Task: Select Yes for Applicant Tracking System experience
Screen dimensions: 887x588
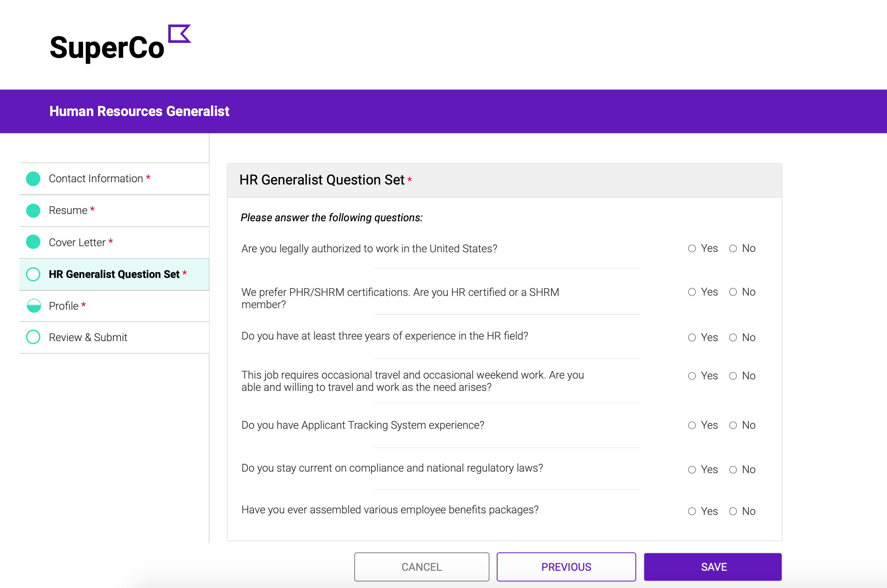Action: pos(692,425)
